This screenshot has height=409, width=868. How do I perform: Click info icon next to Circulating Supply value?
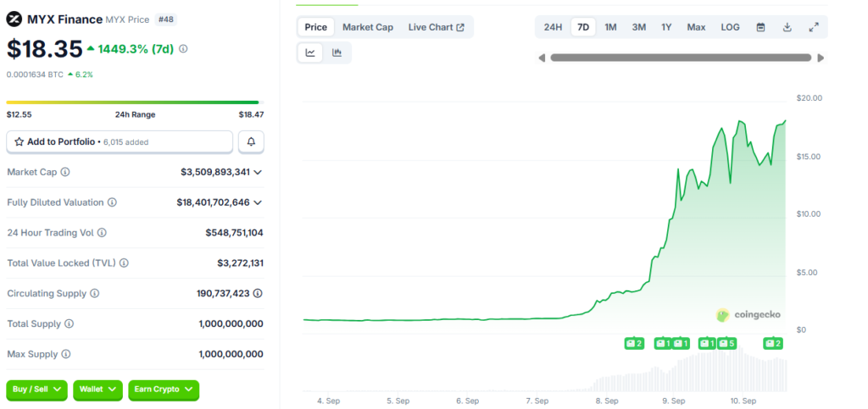(258, 294)
